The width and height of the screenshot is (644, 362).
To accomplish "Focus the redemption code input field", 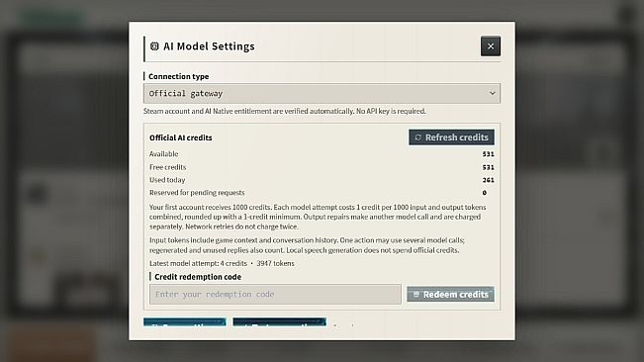I will click(x=275, y=295).
